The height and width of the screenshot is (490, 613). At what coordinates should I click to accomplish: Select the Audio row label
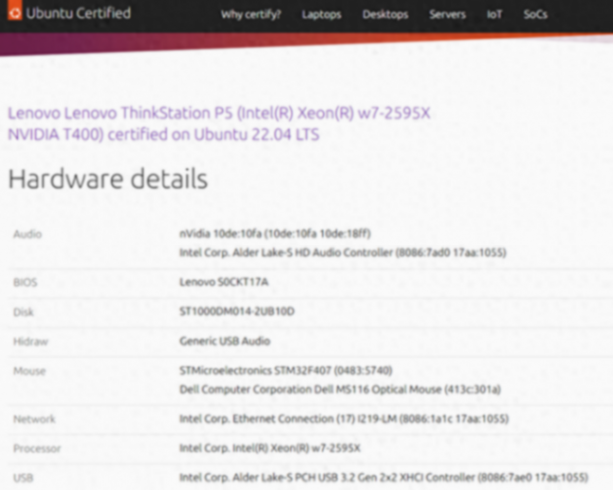click(27, 234)
